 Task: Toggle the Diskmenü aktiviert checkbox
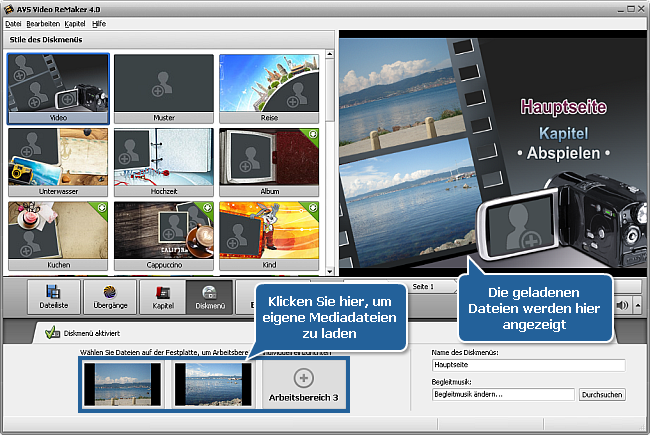click(x=52, y=334)
